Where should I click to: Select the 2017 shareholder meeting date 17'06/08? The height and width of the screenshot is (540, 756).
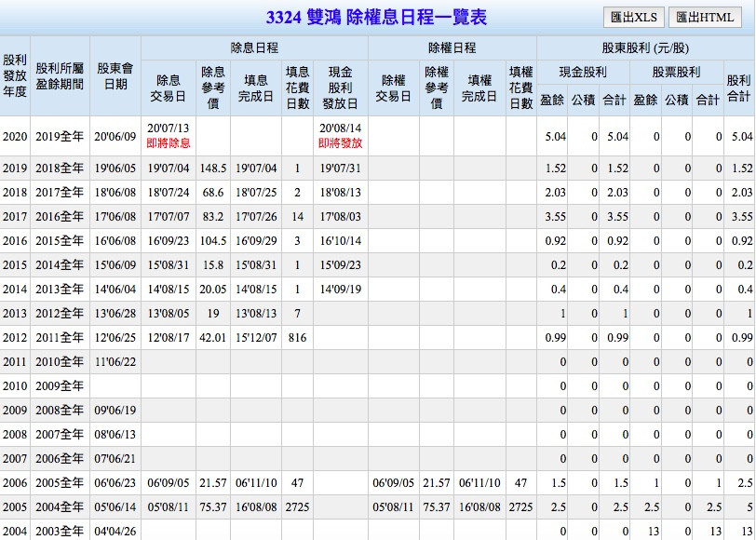click(115, 216)
